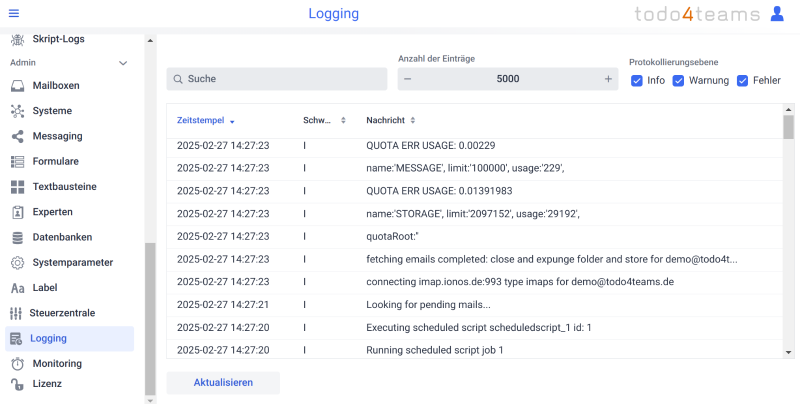
Task: Click the Steuerzentrale sliders icon
Action: tap(16, 313)
